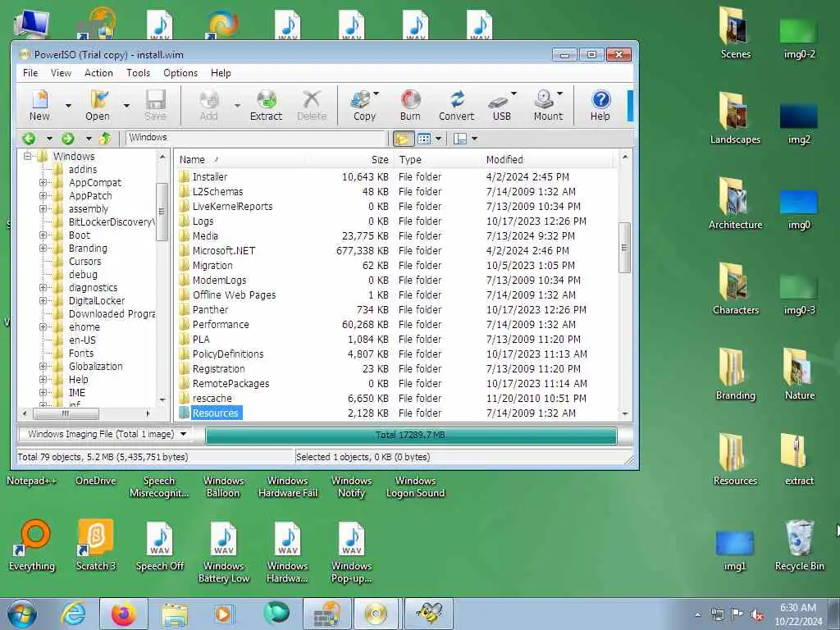
Task: Sort by the Size column header
Action: (x=349, y=160)
